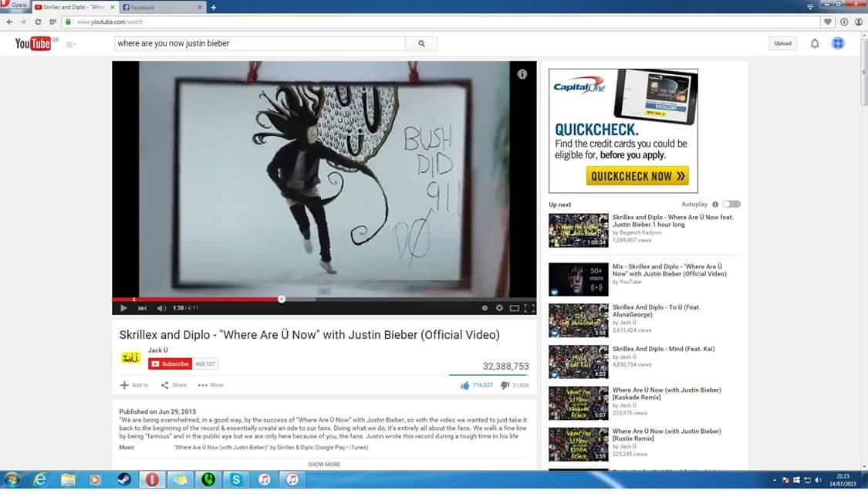Open To Ü (Feat. AlunaGeorge) video title
Screen dimensions: 868x494
click(656, 311)
